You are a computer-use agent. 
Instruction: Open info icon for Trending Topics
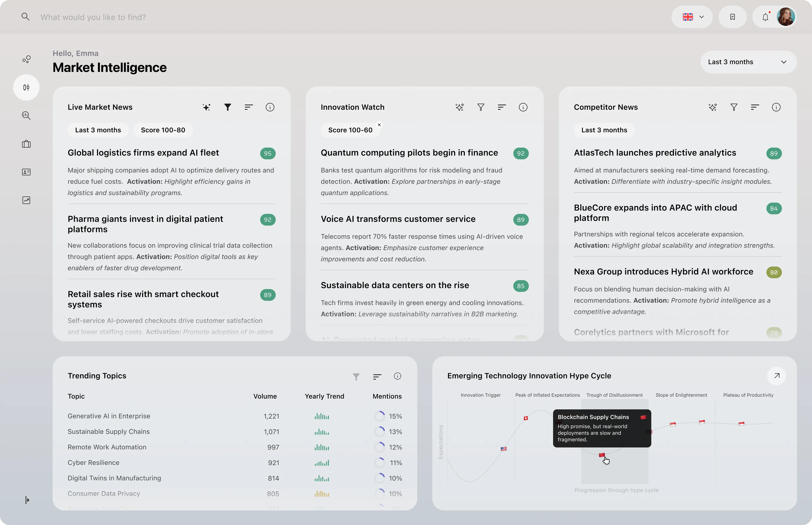click(x=397, y=376)
